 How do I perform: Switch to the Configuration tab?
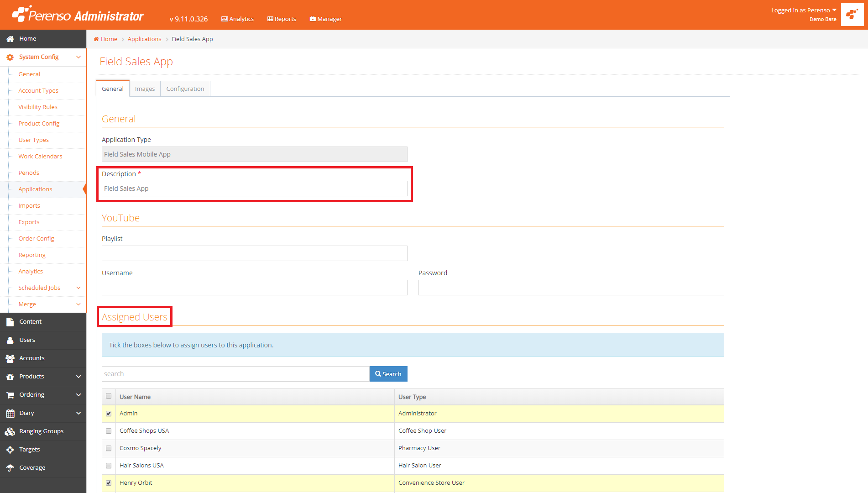click(185, 89)
